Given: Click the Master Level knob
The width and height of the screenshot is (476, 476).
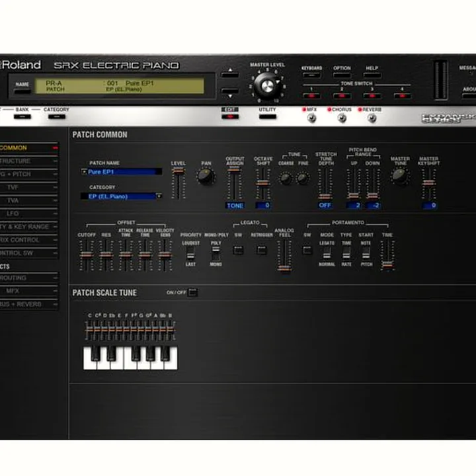Looking at the screenshot, I should [x=267, y=86].
